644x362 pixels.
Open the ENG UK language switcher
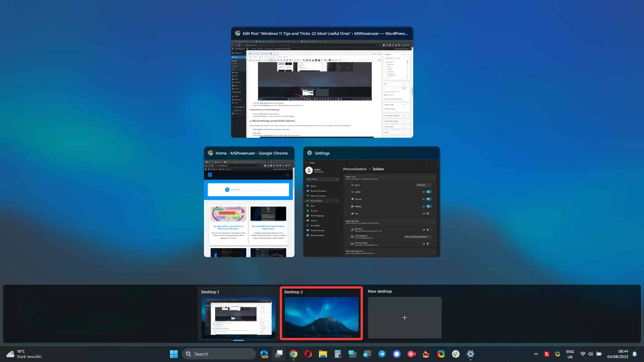click(570, 354)
